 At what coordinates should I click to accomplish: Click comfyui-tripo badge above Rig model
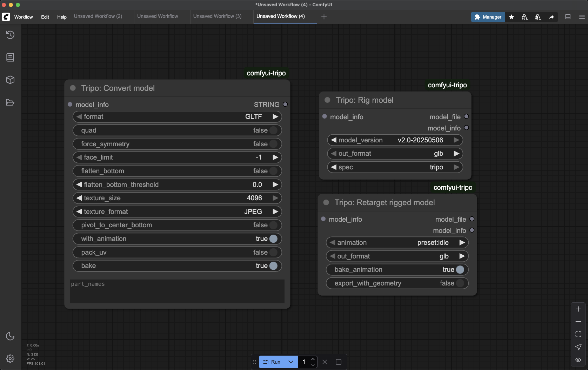[447, 85]
